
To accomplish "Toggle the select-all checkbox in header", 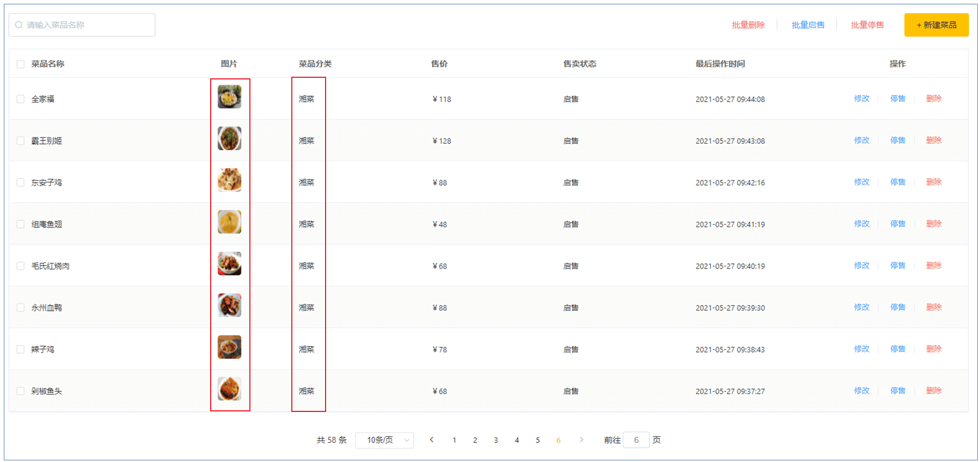I will pyautogui.click(x=21, y=64).
